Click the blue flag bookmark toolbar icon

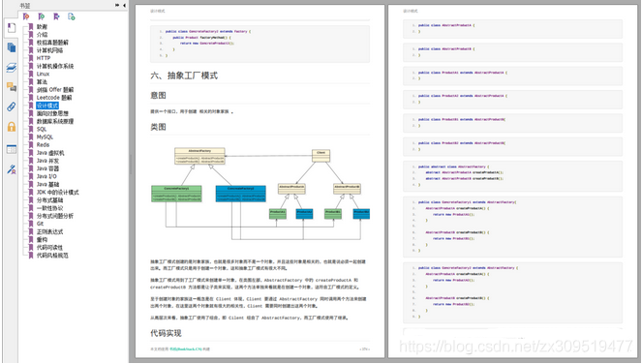pos(56,16)
